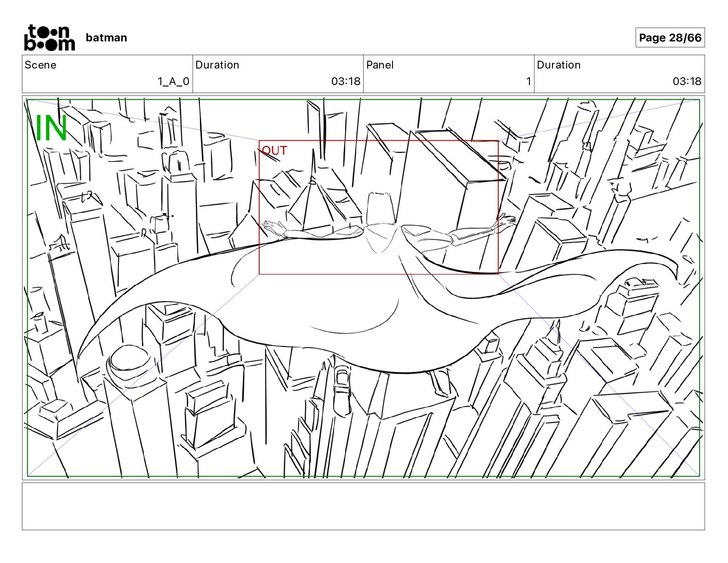Viewport: 728px width, 563px height.
Task: Click the panel Duration value '03:18'
Action: click(687, 81)
